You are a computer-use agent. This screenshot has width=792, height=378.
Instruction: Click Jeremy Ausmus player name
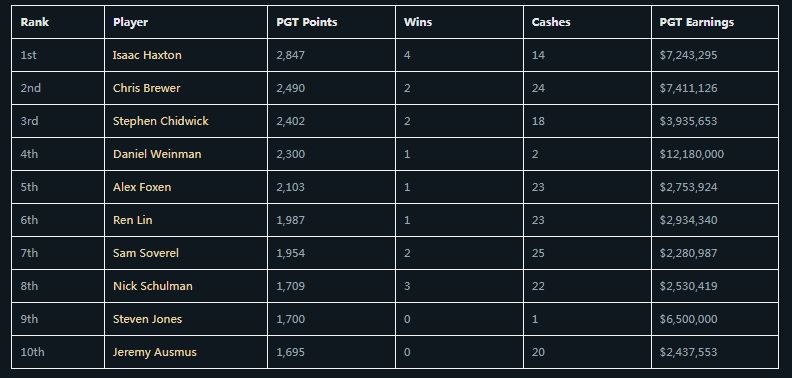point(155,352)
